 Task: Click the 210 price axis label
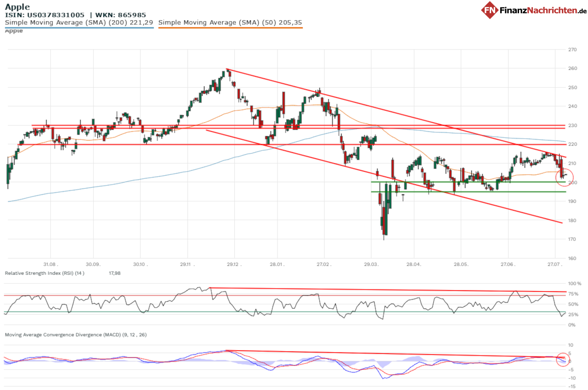pos(572,163)
